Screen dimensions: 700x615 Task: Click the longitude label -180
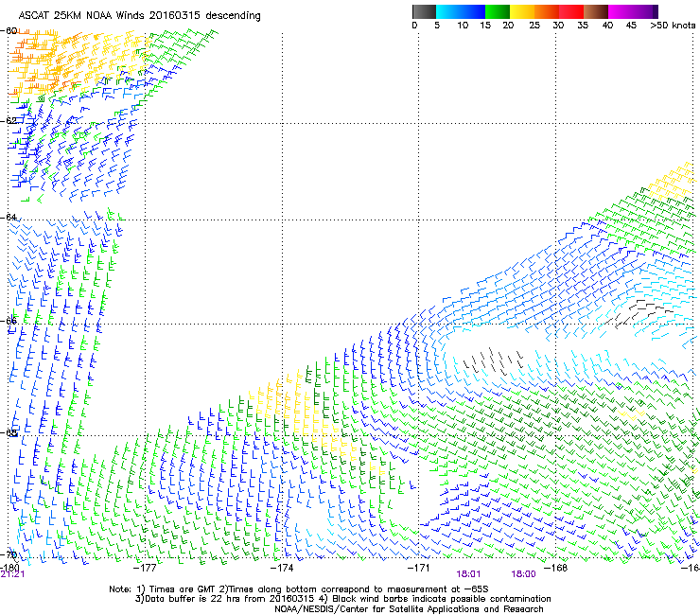(9, 567)
